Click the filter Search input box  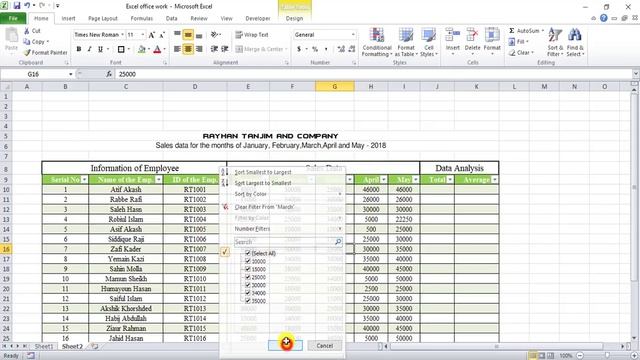click(x=288, y=242)
